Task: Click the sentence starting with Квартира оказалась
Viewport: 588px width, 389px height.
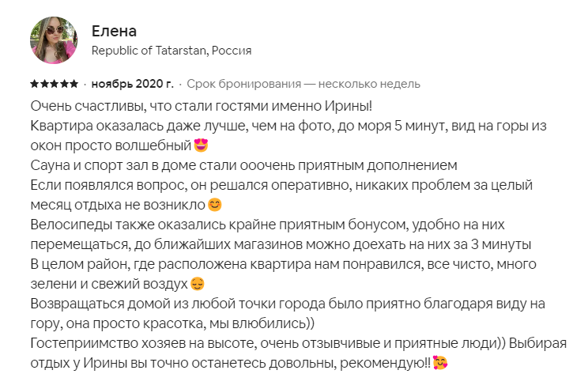Action: 288,135
